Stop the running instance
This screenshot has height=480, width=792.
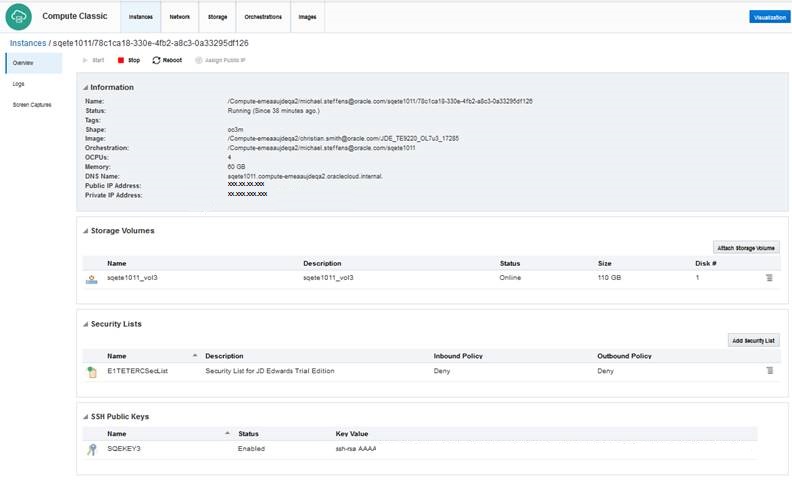[129, 60]
